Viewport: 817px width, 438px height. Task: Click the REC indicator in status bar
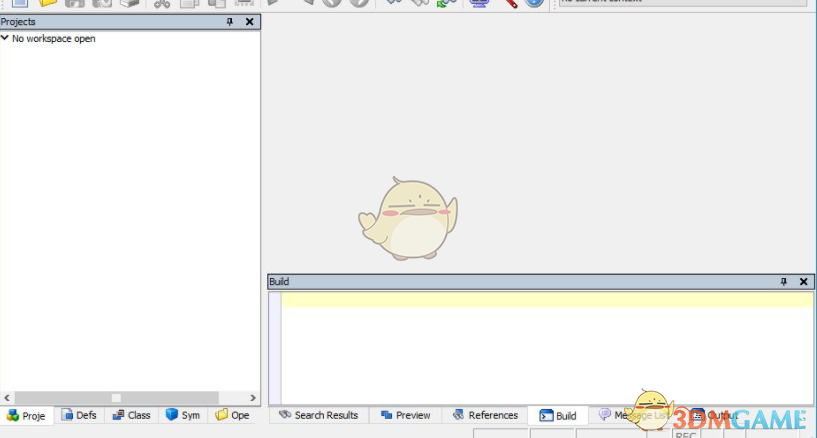click(x=685, y=434)
